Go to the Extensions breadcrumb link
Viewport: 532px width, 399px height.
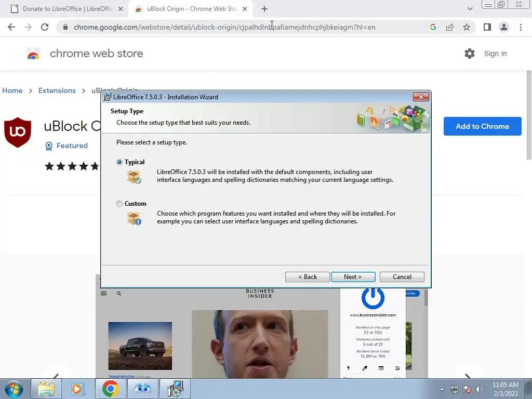57,90
